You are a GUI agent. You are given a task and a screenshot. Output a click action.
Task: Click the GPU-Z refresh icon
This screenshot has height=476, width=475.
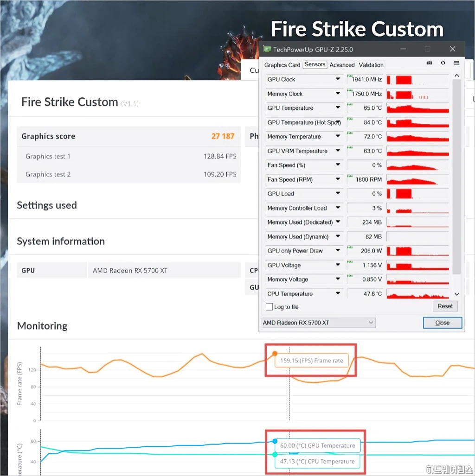click(443, 63)
